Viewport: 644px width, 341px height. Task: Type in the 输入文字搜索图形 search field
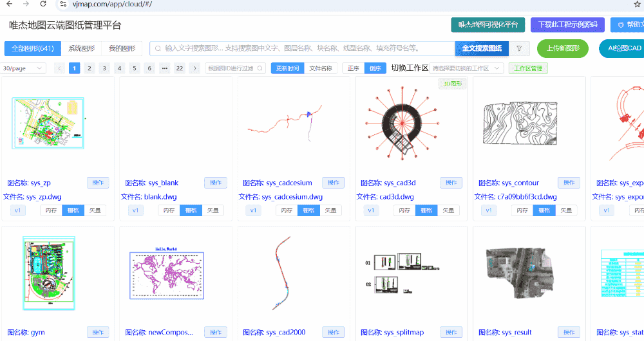(x=302, y=48)
